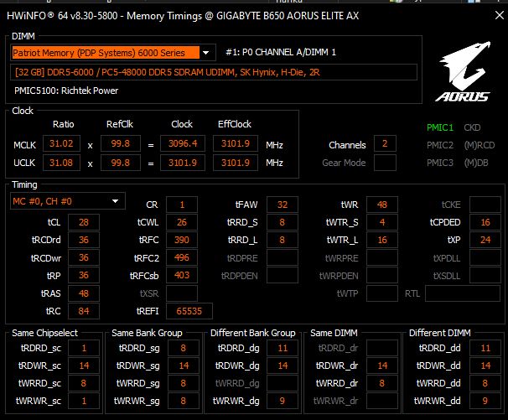Click the tWRRD_dr value 8
The height and width of the screenshot is (420, 508).
pos(382,383)
